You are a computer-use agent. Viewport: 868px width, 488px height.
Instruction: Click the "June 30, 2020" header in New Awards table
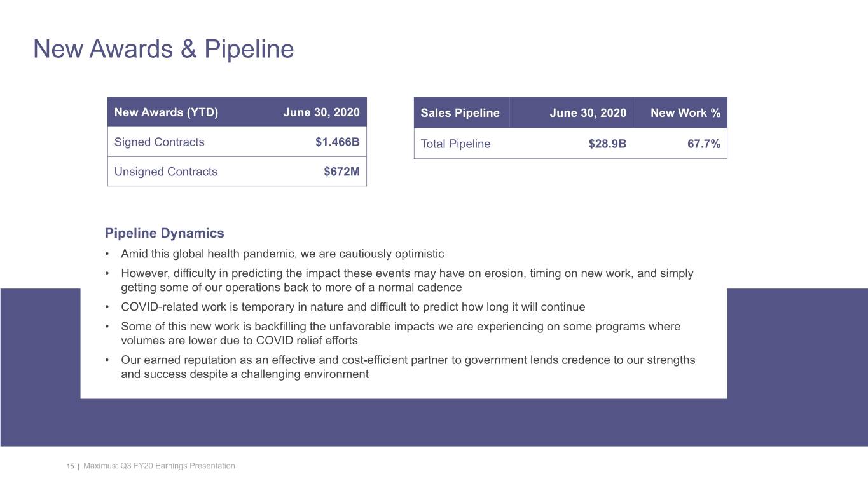321,112
